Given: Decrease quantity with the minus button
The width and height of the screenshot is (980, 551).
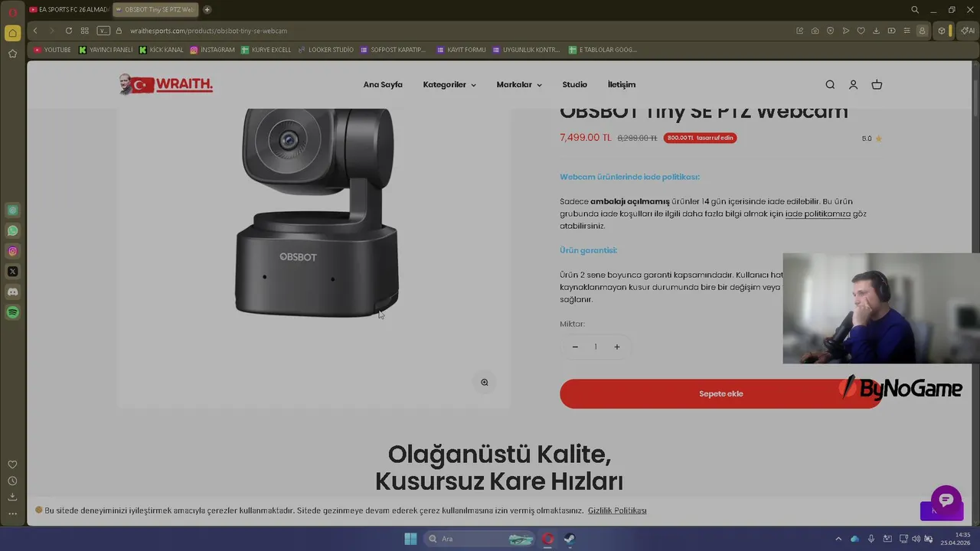Looking at the screenshot, I should pyautogui.click(x=575, y=347).
